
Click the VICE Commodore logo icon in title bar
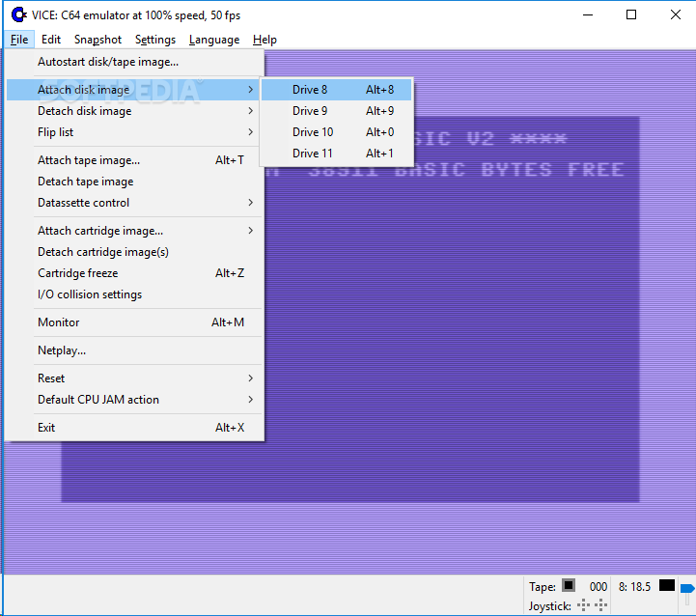18,15
